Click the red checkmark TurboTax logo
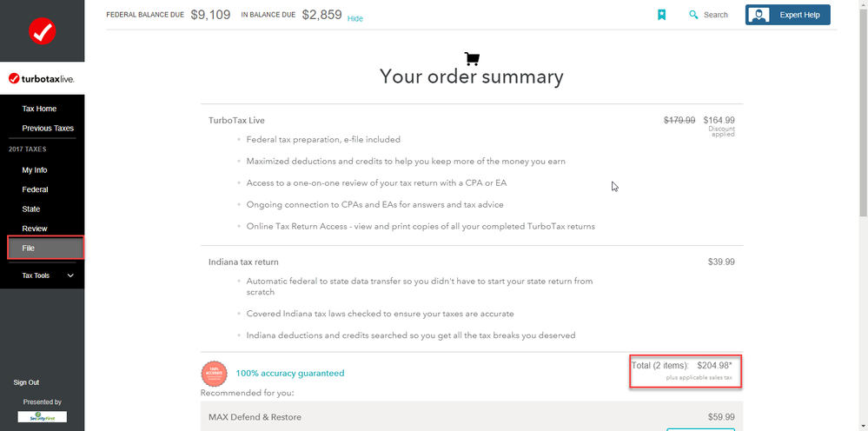This screenshot has width=868, height=431. [x=42, y=32]
